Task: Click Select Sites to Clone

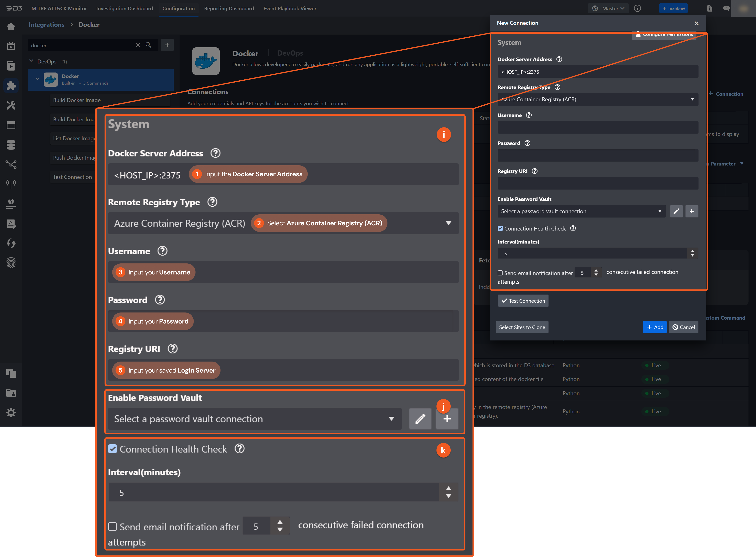Action: [x=522, y=327]
